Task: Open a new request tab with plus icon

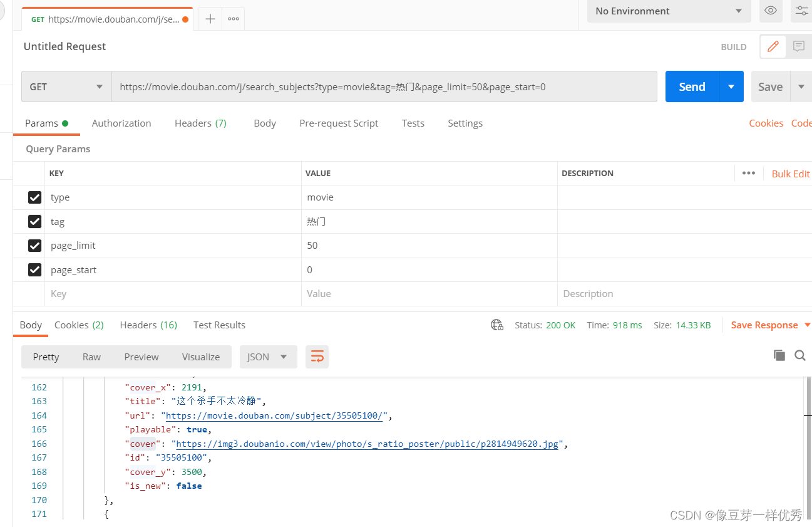Action: [210, 19]
